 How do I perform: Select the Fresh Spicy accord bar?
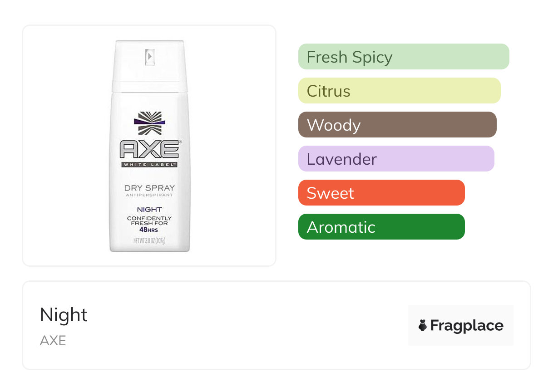(x=403, y=57)
